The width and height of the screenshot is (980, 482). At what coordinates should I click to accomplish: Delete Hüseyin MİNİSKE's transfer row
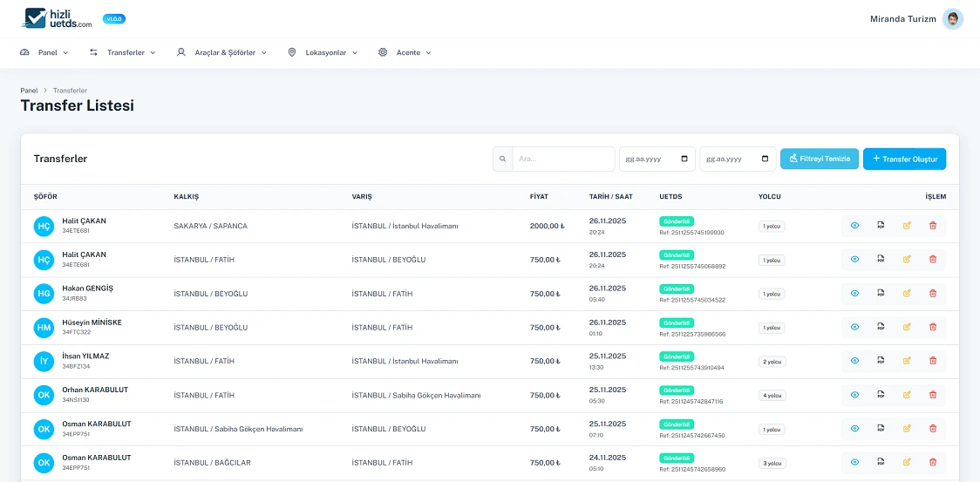point(933,328)
